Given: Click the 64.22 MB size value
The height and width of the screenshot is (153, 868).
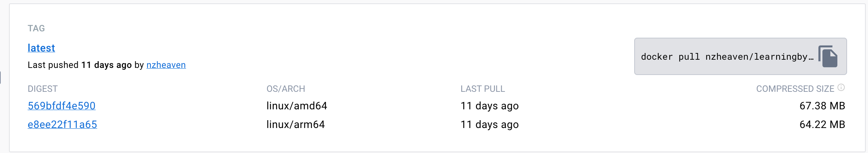Looking at the screenshot, I should pyautogui.click(x=822, y=125).
